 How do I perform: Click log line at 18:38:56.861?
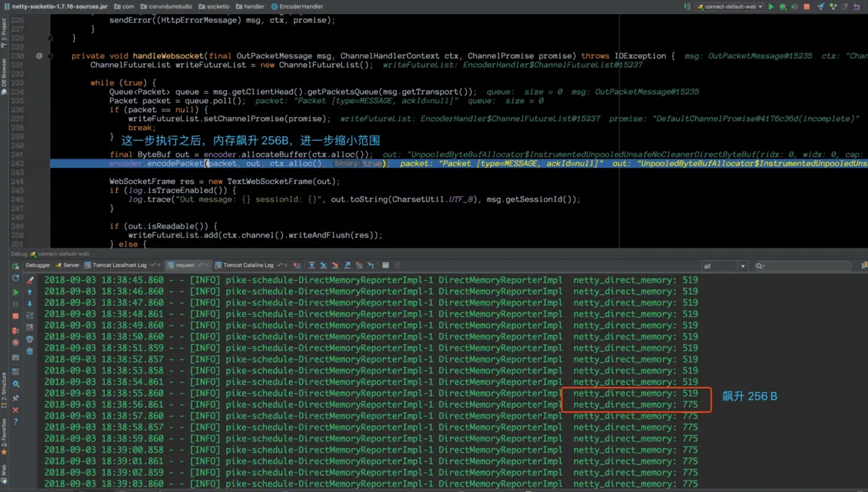(371, 405)
